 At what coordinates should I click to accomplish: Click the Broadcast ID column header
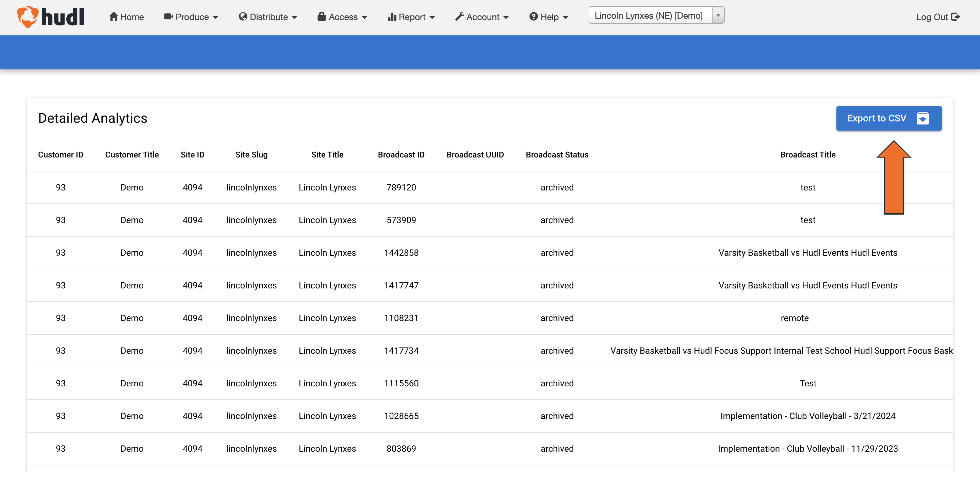(401, 154)
